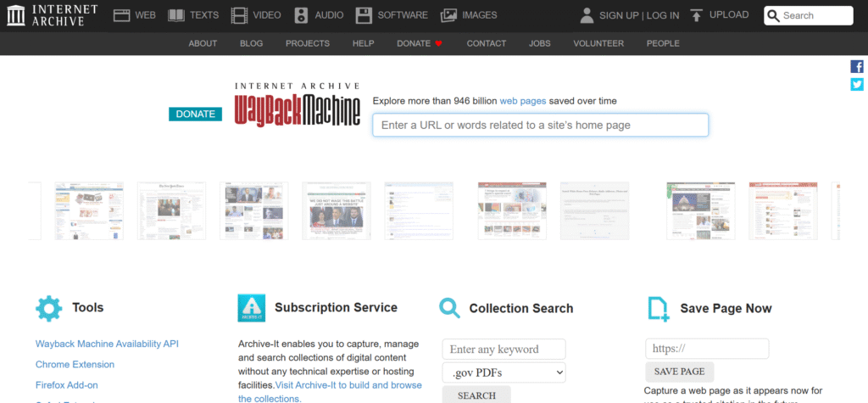
Task: Open the Web section icon
Action: pyautogui.click(x=121, y=15)
